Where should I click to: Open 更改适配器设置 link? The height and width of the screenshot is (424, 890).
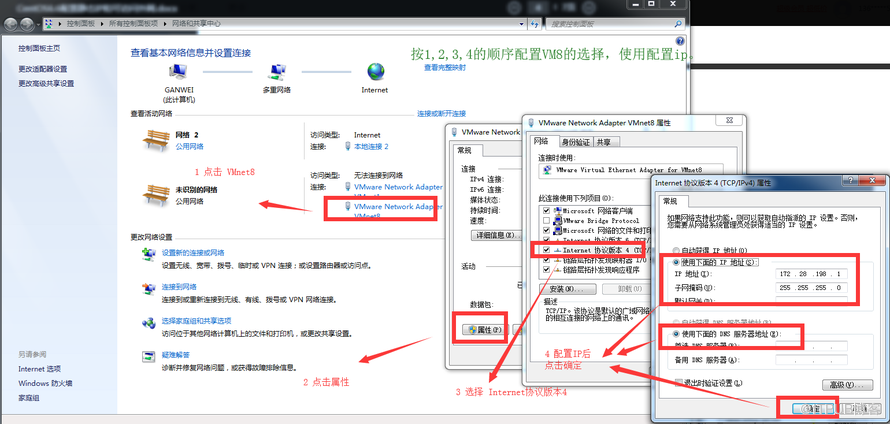click(43, 69)
